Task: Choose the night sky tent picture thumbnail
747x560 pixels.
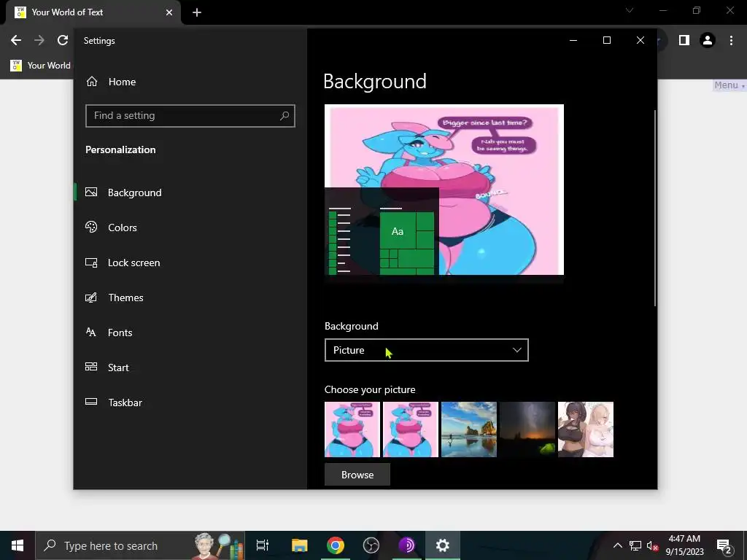Action: 527,429
